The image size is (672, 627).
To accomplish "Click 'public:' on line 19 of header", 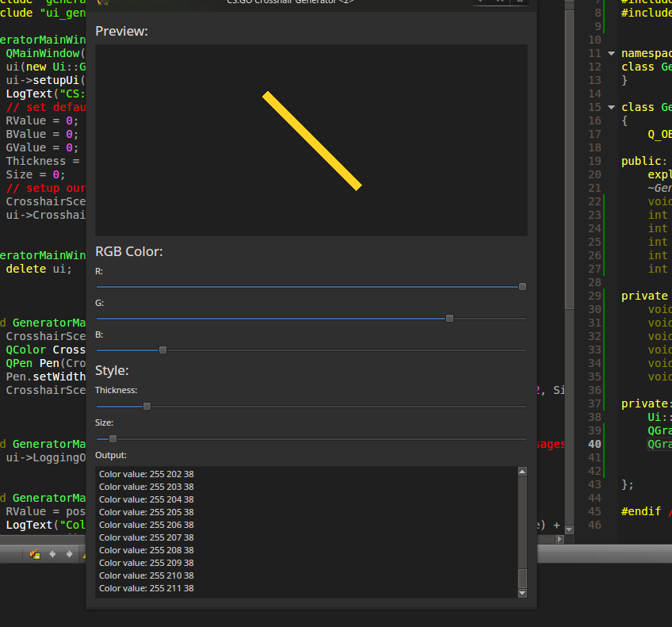I will pos(644,161).
